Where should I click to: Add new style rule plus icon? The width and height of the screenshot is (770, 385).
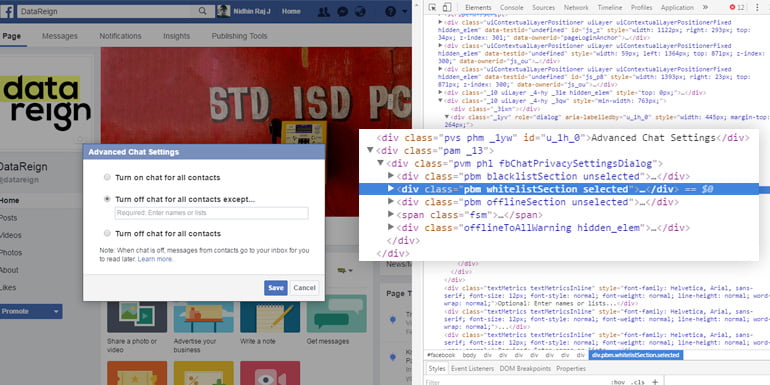click(655, 382)
